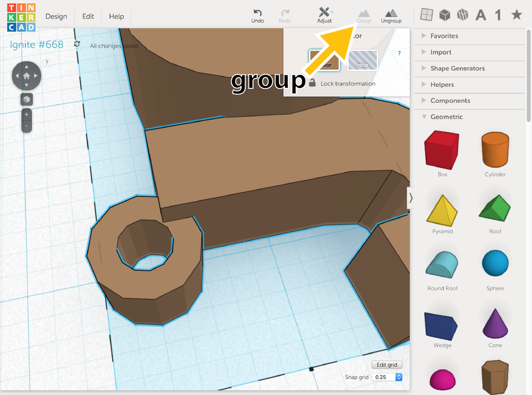Select the workplane grid icon
Screen dimensions: 532x395
(x=427, y=15)
